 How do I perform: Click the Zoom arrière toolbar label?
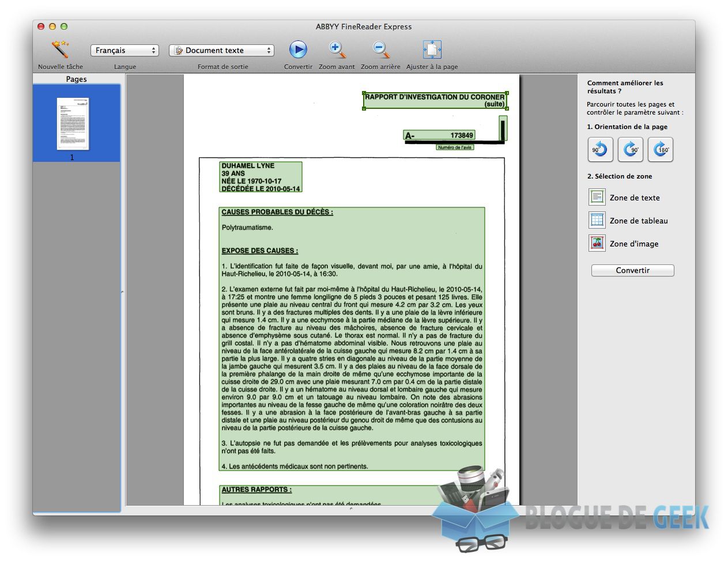point(380,67)
